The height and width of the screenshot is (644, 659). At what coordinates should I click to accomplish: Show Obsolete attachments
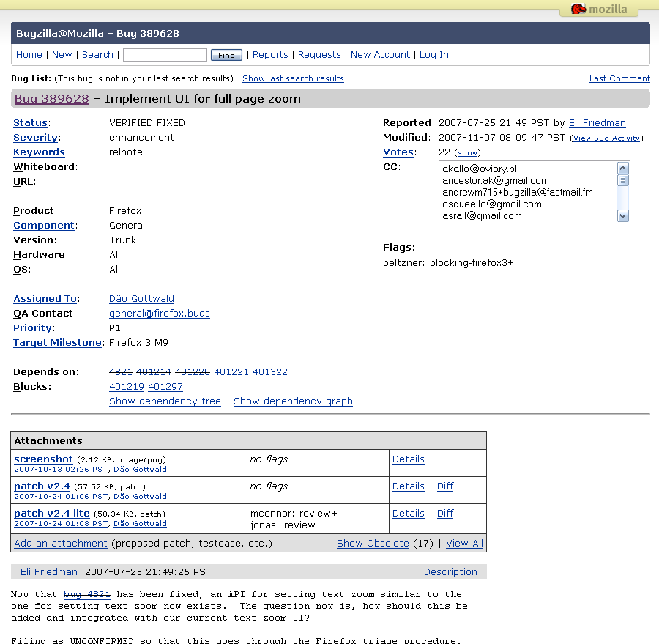point(373,544)
